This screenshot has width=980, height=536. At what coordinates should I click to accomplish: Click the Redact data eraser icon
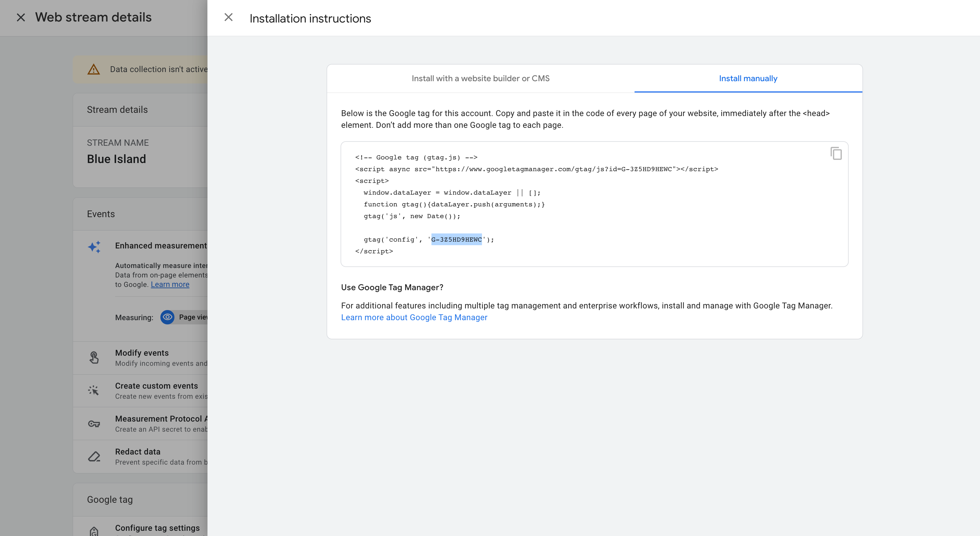pos(94,456)
